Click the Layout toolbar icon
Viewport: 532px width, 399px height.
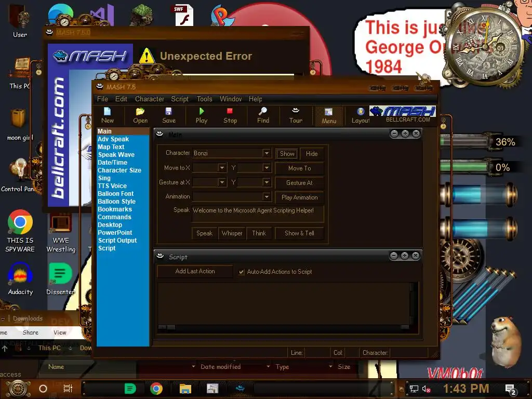[361, 116]
